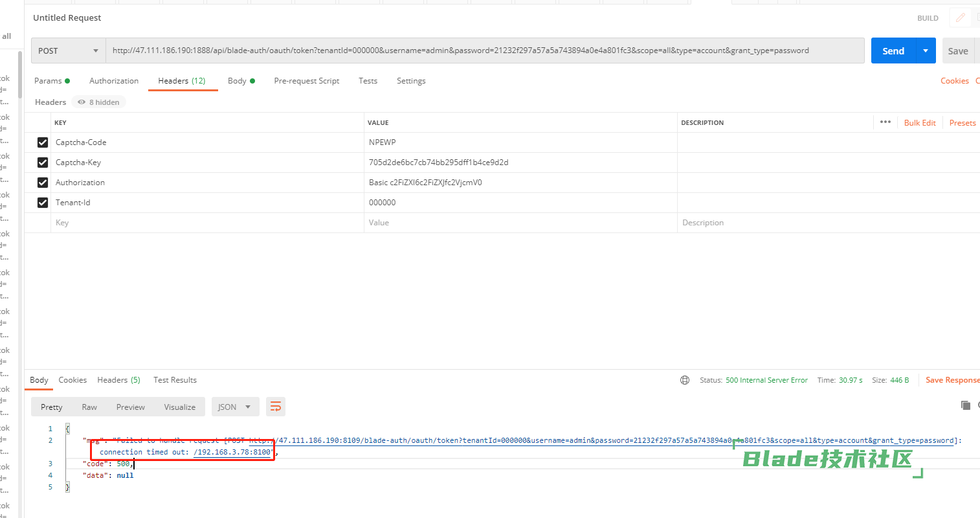Click the empty Value field in new row
The width and height of the screenshot is (980, 518).
520,223
